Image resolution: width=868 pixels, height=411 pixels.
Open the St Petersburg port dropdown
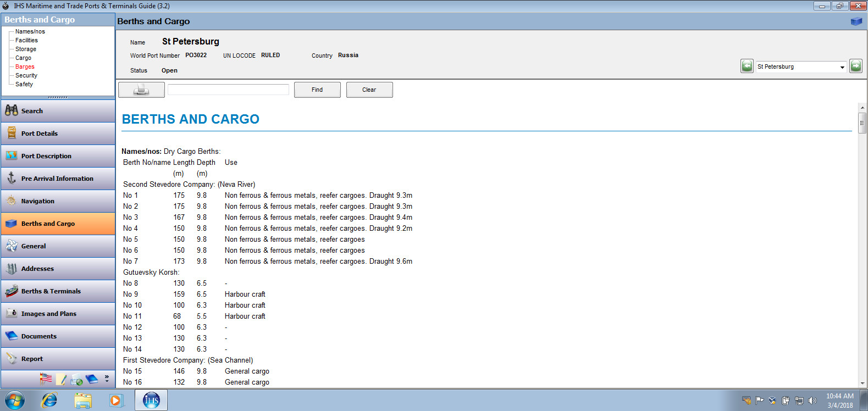pyautogui.click(x=842, y=67)
